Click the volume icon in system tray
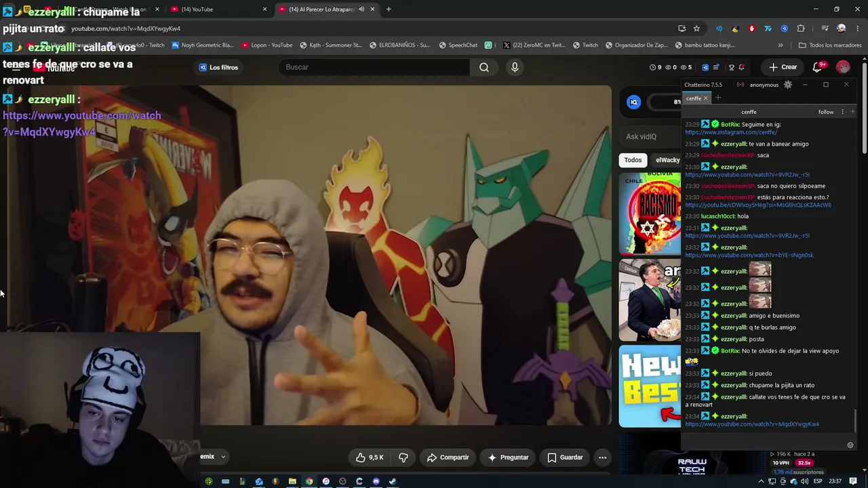868x488 pixels. (804, 481)
